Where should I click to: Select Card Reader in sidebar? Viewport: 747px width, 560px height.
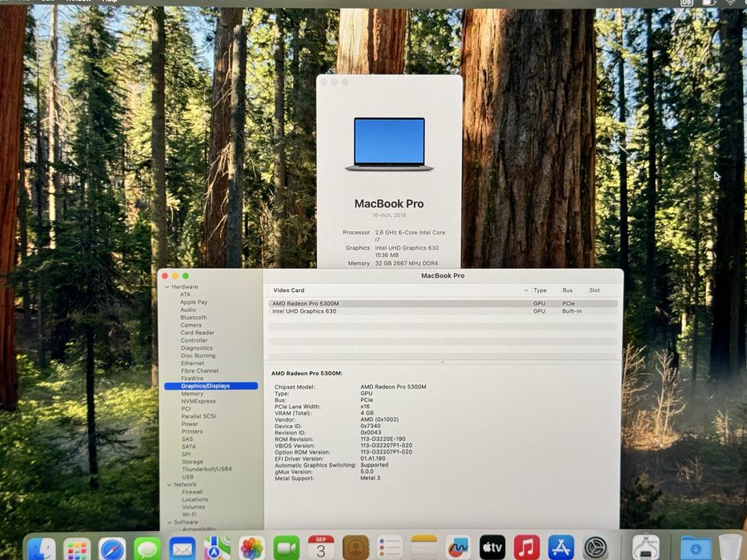pyautogui.click(x=197, y=332)
